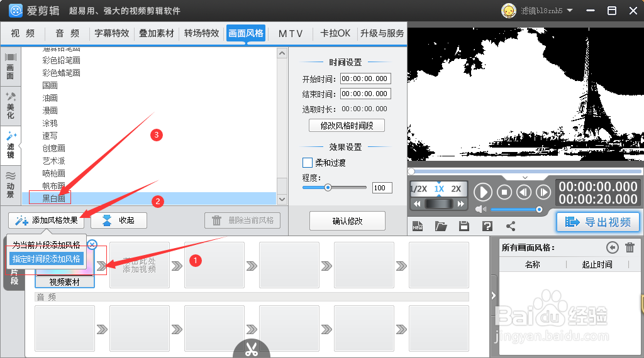
Task: Click the 程度 value field showing 100
Action: [x=382, y=188]
